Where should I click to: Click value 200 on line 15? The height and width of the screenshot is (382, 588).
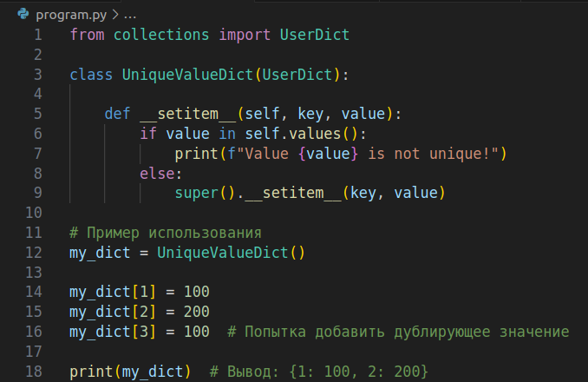tap(197, 312)
